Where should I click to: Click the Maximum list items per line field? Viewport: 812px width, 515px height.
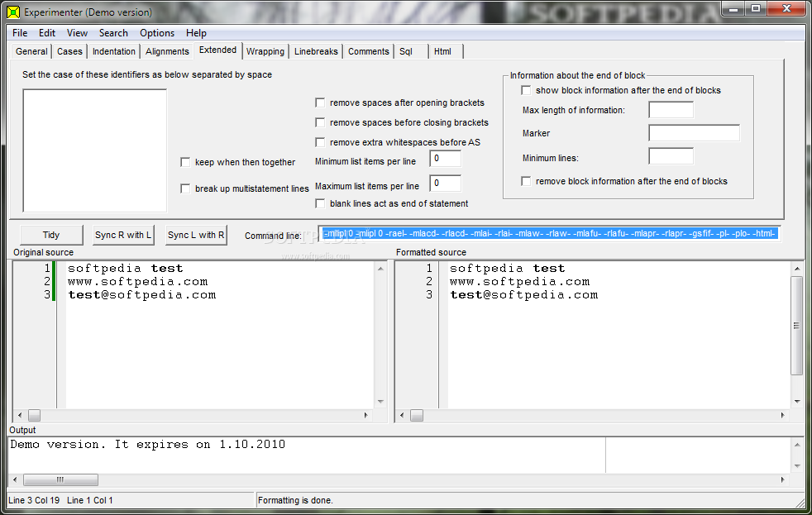(446, 184)
